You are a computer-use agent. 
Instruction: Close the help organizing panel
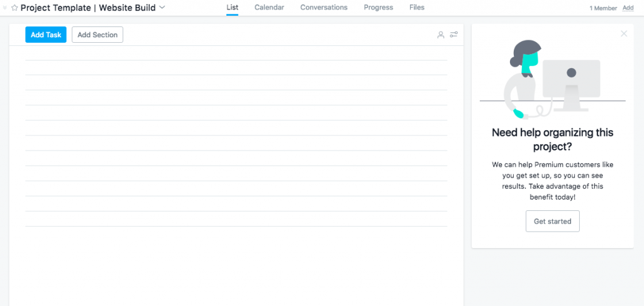(624, 33)
